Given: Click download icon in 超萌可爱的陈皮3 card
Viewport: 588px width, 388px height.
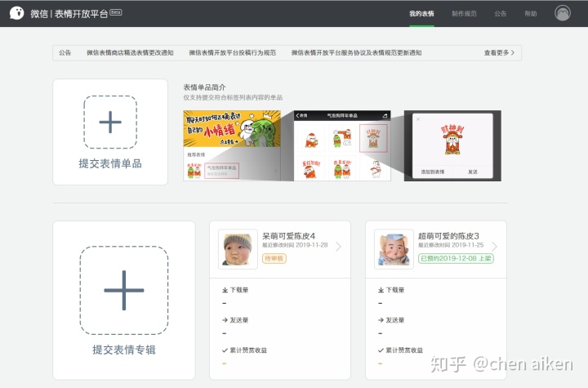Looking at the screenshot, I should pos(381,290).
